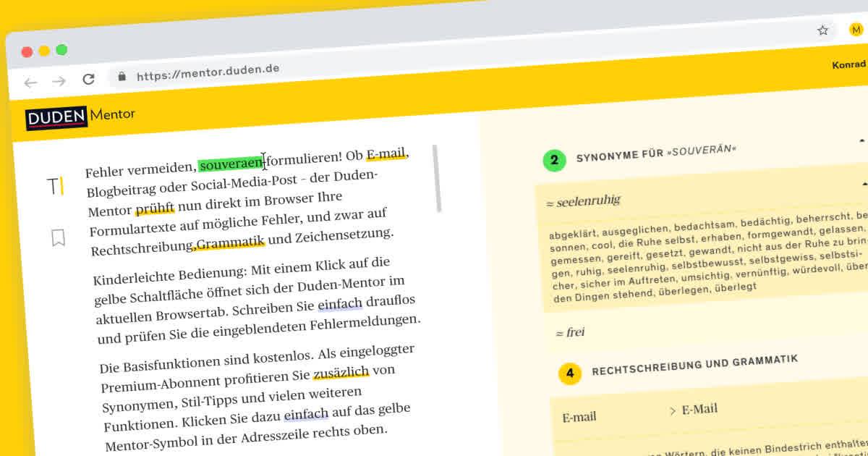This screenshot has height=456, width=868.
Task: Click the underlined word Grammatik
Action: [x=231, y=242]
